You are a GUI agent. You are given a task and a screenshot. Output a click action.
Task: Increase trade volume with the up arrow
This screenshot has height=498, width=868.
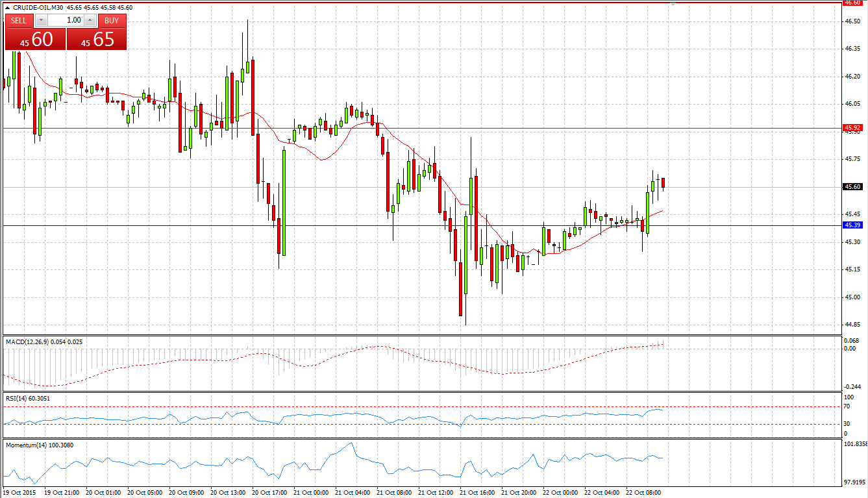[x=90, y=20]
